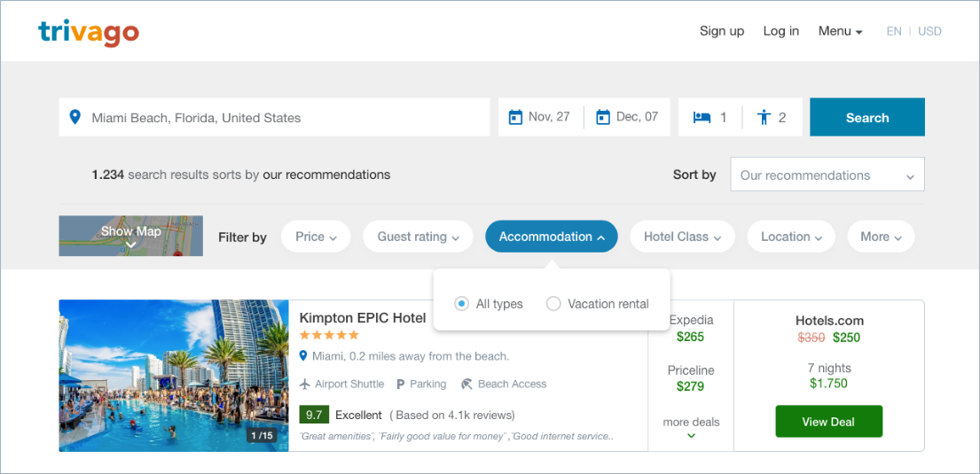Click the Airport Shuttle plane icon
The width and height of the screenshot is (980, 474).
click(305, 385)
